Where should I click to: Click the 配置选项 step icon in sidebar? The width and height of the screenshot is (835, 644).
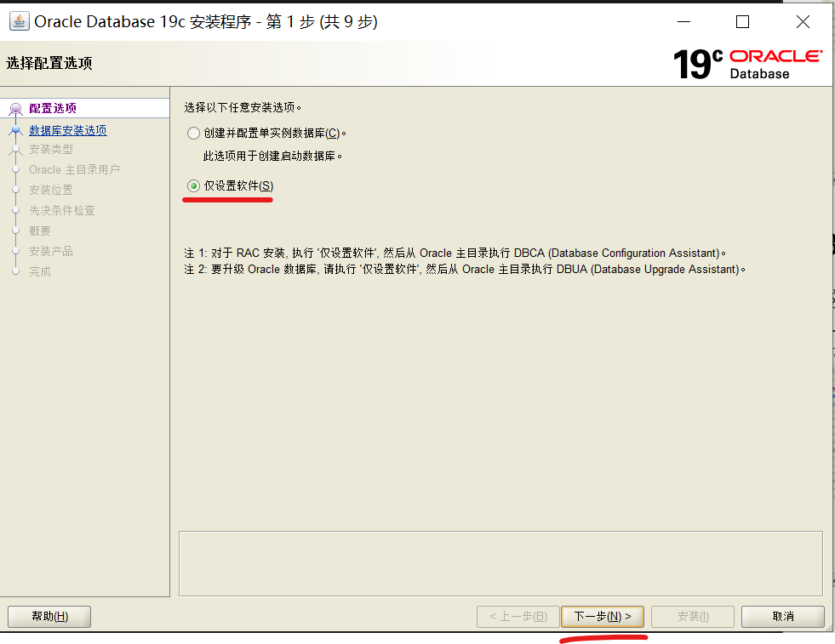click(16, 109)
